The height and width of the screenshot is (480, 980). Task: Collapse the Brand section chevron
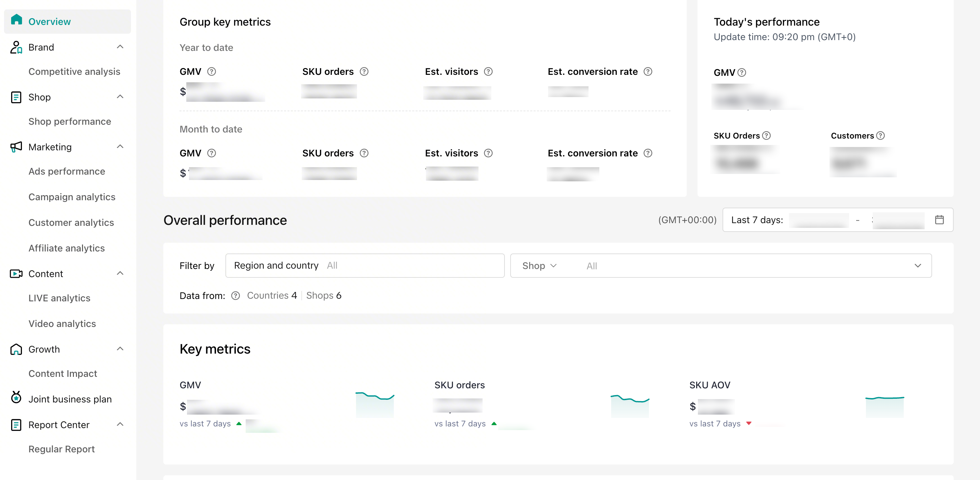(120, 47)
